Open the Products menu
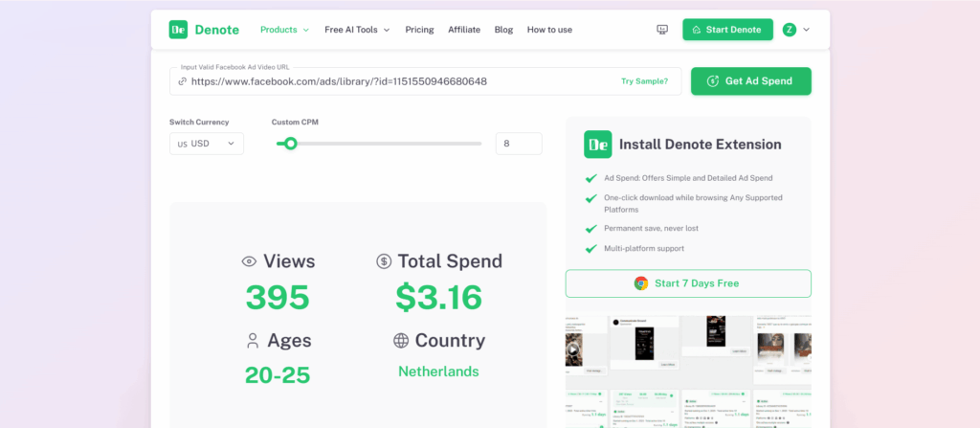The width and height of the screenshot is (980, 428). tap(284, 30)
